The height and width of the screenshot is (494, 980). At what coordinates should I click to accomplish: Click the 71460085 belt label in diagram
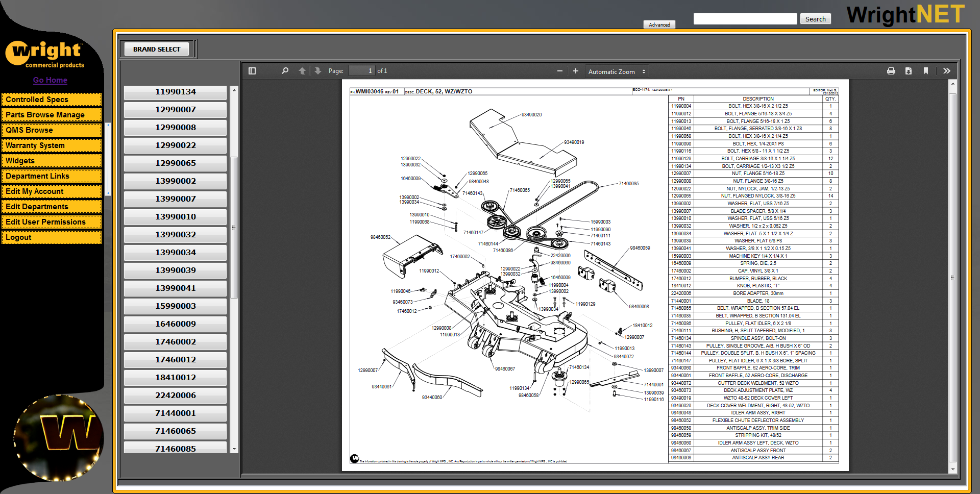click(x=628, y=184)
